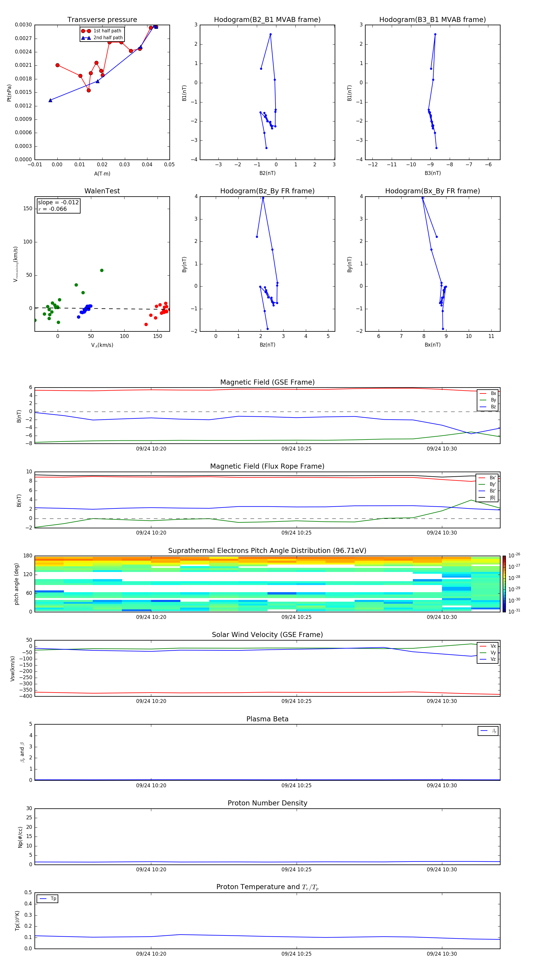Click the '2nd half path' legend entry

(102, 38)
